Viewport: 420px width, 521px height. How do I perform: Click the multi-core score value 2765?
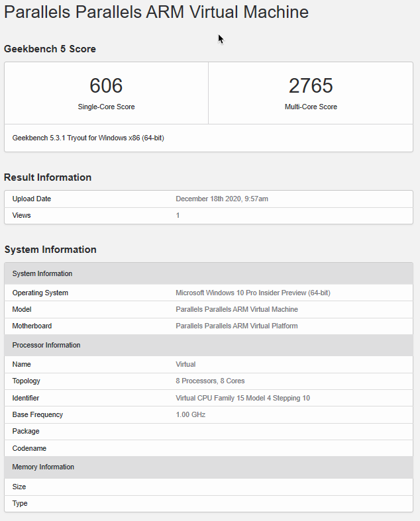click(x=311, y=85)
